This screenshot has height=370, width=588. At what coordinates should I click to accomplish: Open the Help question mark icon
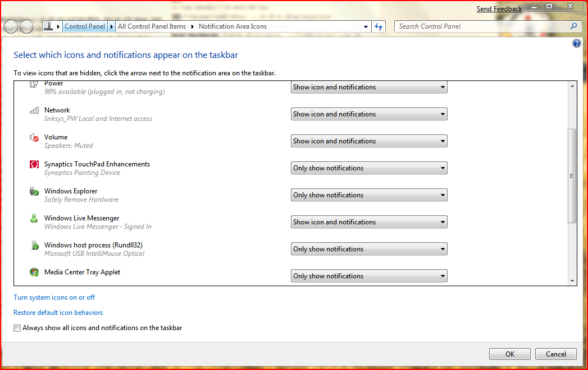coord(576,43)
